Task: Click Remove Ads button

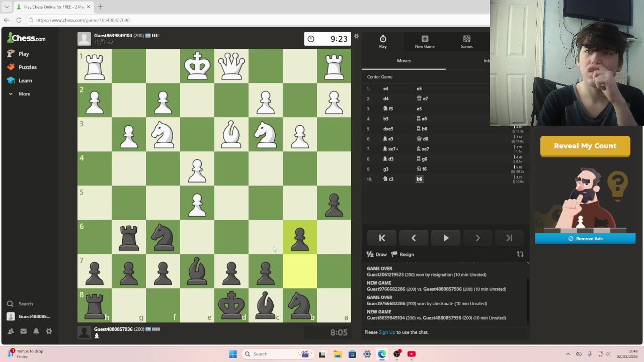Action: pyautogui.click(x=585, y=239)
